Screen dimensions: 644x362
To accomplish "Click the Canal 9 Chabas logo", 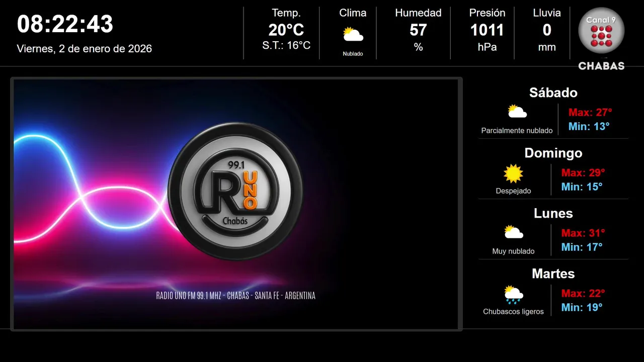I will pos(601,39).
